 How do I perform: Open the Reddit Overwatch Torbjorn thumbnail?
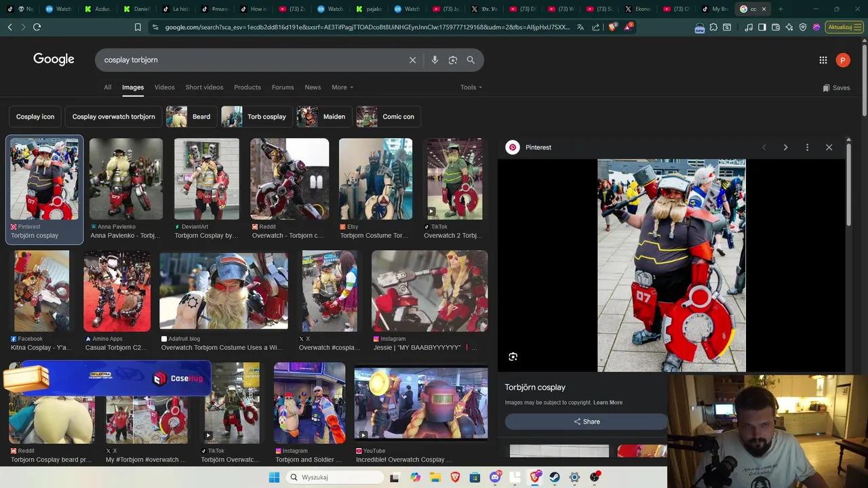(290, 179)
